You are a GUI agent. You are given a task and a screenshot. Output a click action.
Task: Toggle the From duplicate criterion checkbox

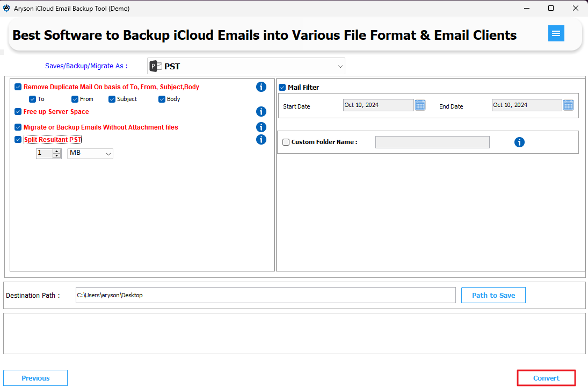pyautogui.click(x=75, y=99)
